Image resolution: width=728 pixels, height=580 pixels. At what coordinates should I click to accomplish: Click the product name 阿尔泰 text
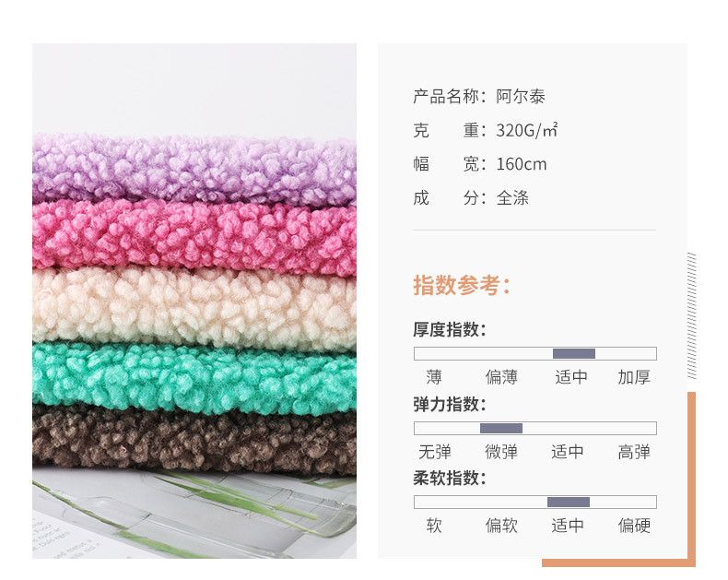[521, 97]
